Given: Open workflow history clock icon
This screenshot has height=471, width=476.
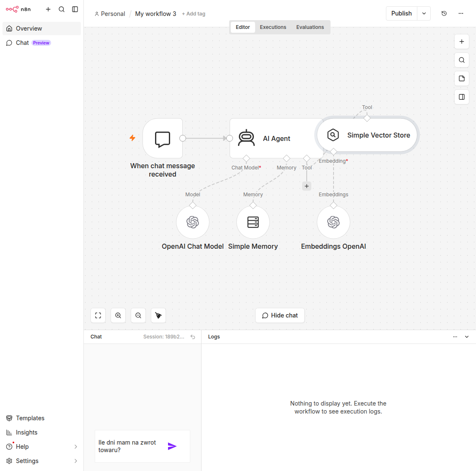Looking at the screenshot, I should 444,13.
